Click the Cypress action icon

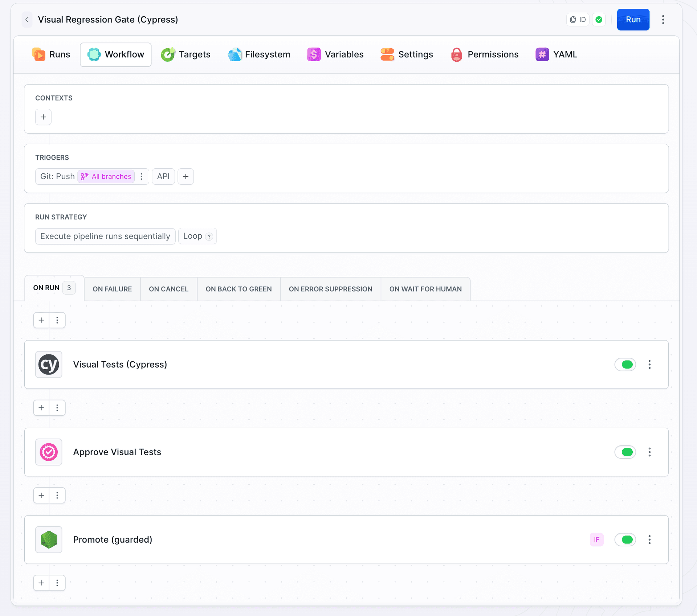coord(49,365)
